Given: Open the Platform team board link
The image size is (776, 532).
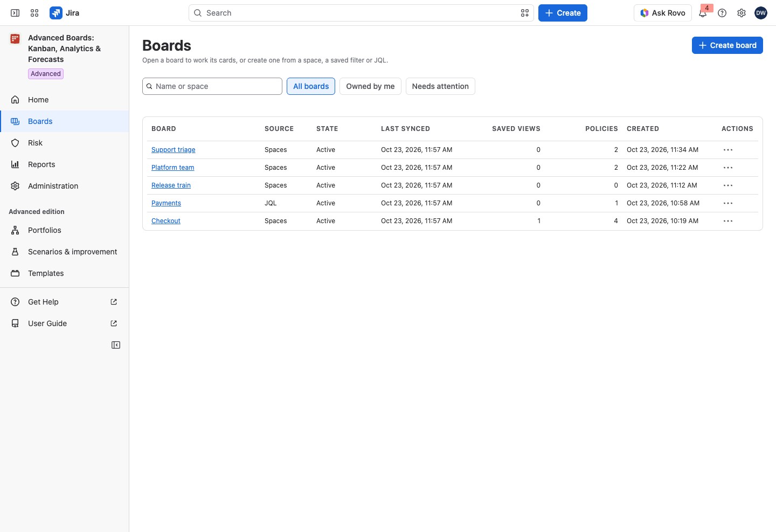Looking at the screenshot, I should click(x=173, y=168).
